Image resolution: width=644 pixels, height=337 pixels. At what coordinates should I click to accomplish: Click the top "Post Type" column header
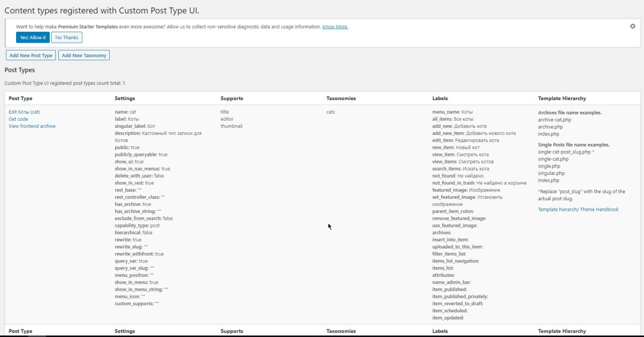[21, 99]
